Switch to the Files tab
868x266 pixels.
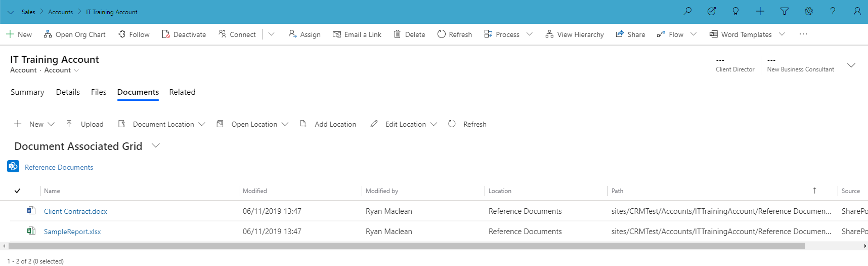[99, 92]
